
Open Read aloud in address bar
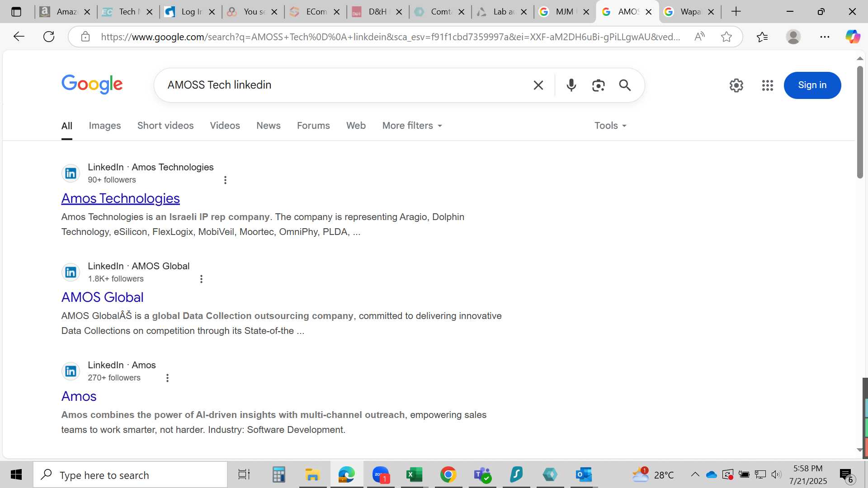tap(699, 37)
